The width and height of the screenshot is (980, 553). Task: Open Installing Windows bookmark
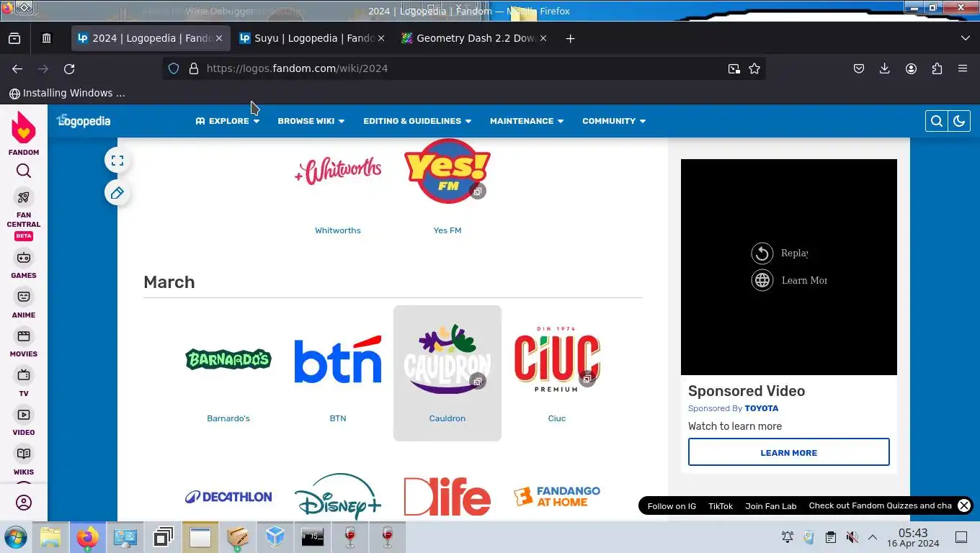[x=67, y=93]
